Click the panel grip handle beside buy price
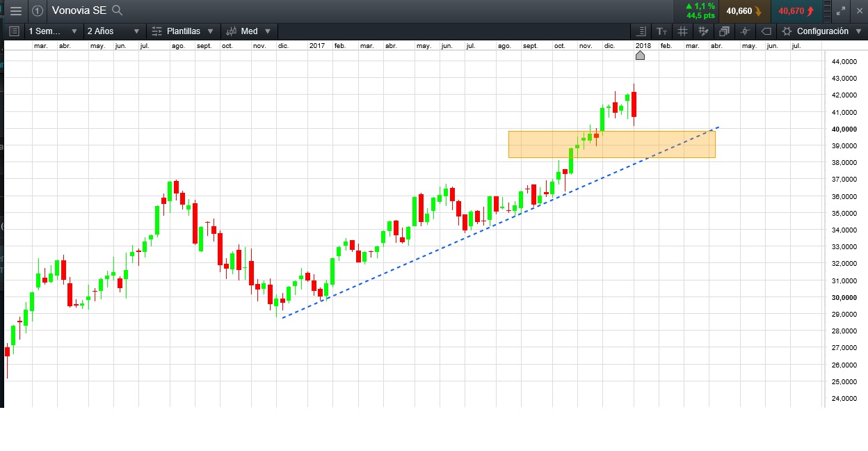Screen dimensions: 868x451 pyautogui.click(x=826, y=10)
